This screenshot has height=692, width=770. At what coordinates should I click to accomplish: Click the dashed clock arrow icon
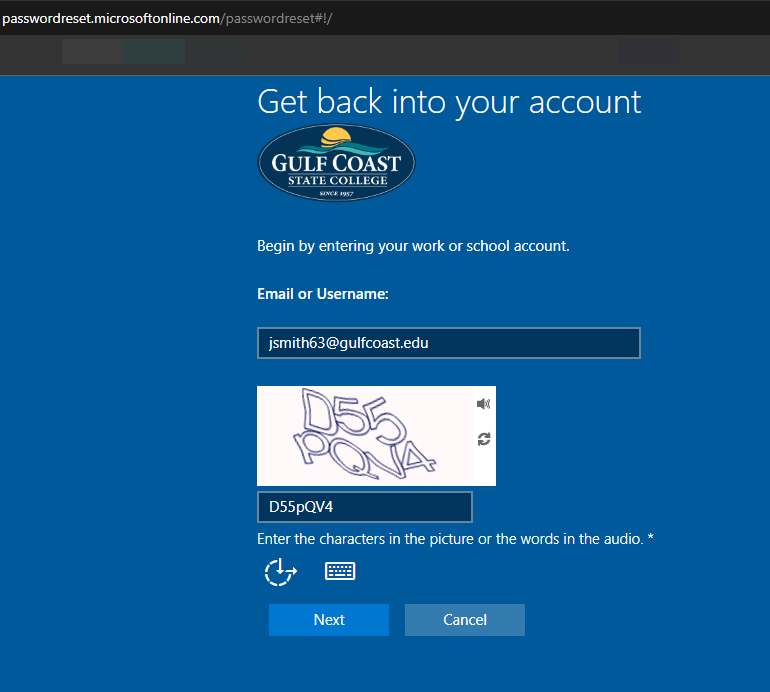[280, 572]
